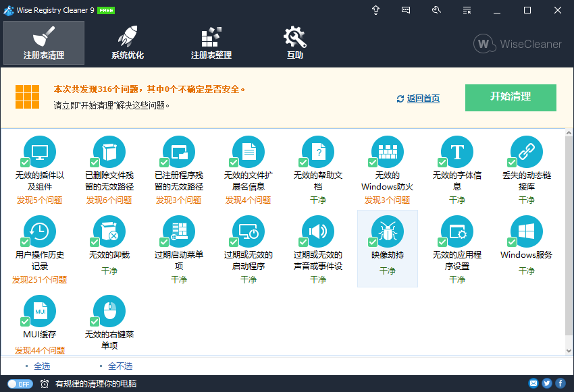This screenshot has width=574, height=392.
Task: Uncheck the 无效的Windows防火墙 checkbox
Action: pos(373,163)
